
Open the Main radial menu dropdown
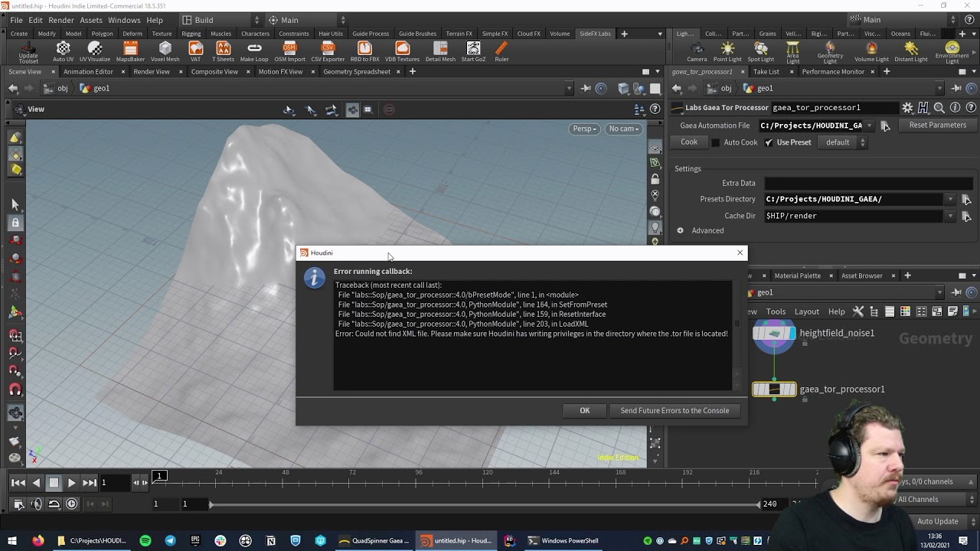coord(306,20)
